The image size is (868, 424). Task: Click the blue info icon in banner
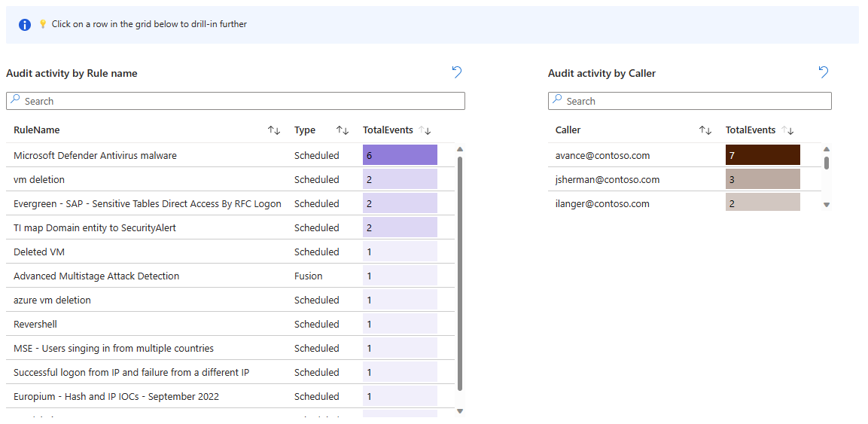coord(25,24)
